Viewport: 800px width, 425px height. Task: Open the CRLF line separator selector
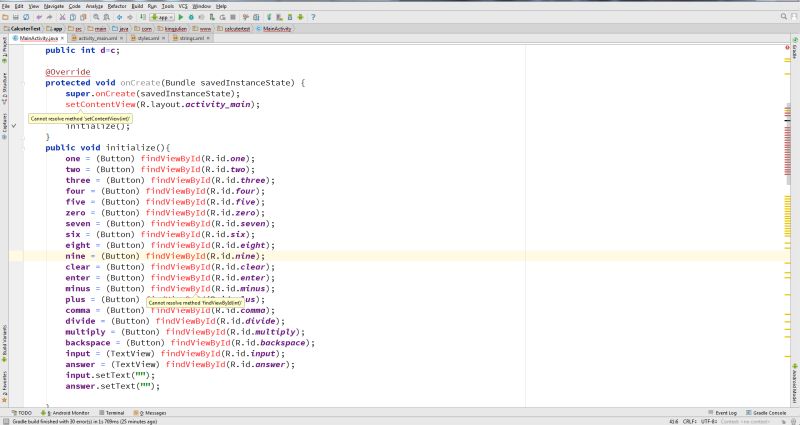point(690,421)
